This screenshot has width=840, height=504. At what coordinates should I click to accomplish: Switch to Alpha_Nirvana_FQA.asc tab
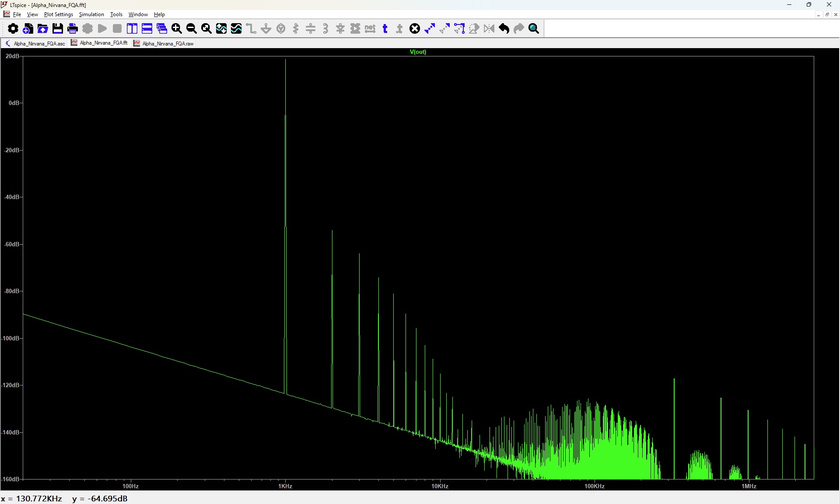click(35, 43)
